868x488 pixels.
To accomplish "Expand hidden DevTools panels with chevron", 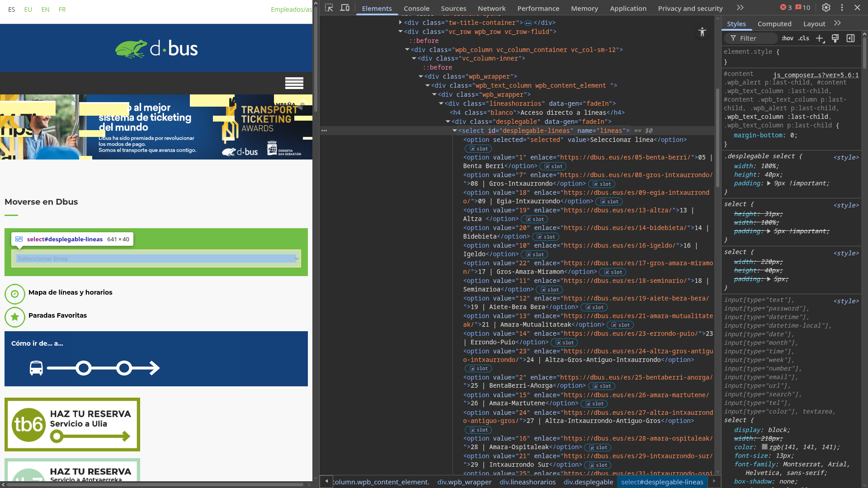I will coord(740,8).
